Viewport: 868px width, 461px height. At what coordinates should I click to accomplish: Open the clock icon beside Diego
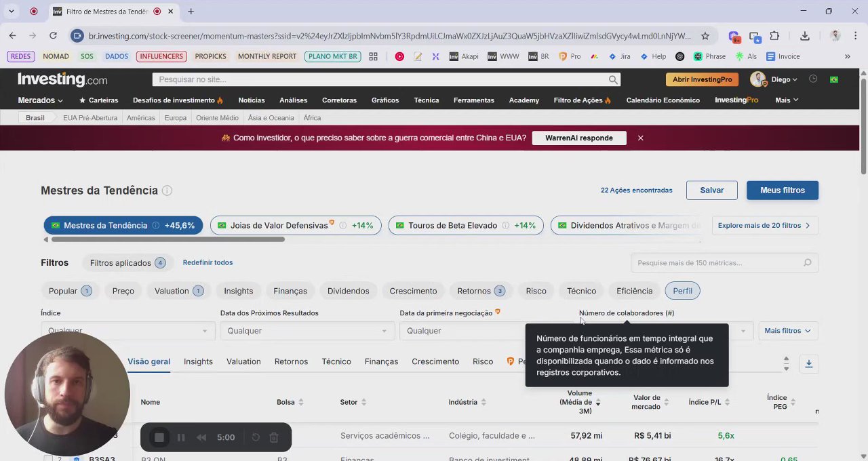(x=813, y=79)
